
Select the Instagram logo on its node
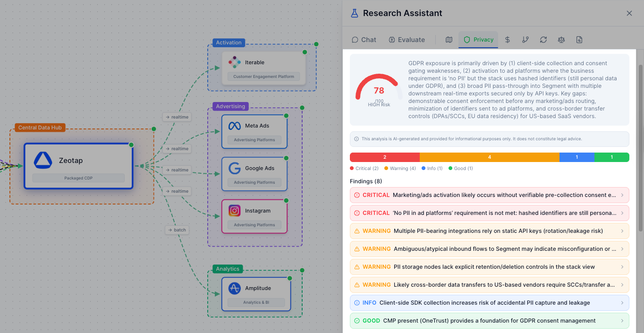pos(235,210)
